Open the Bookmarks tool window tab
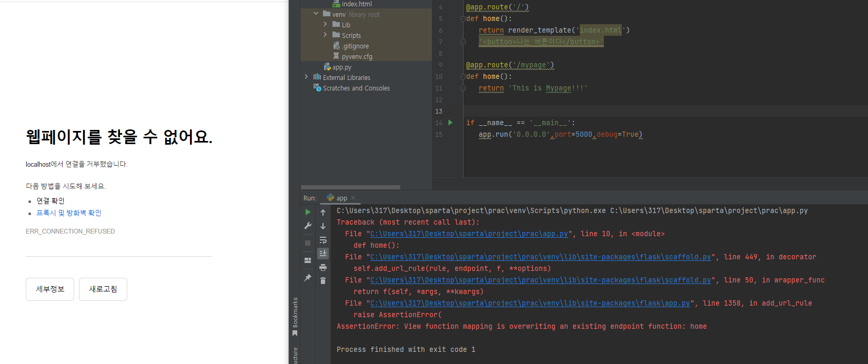Viewport: 868px width, 364px height. (295, 317)
